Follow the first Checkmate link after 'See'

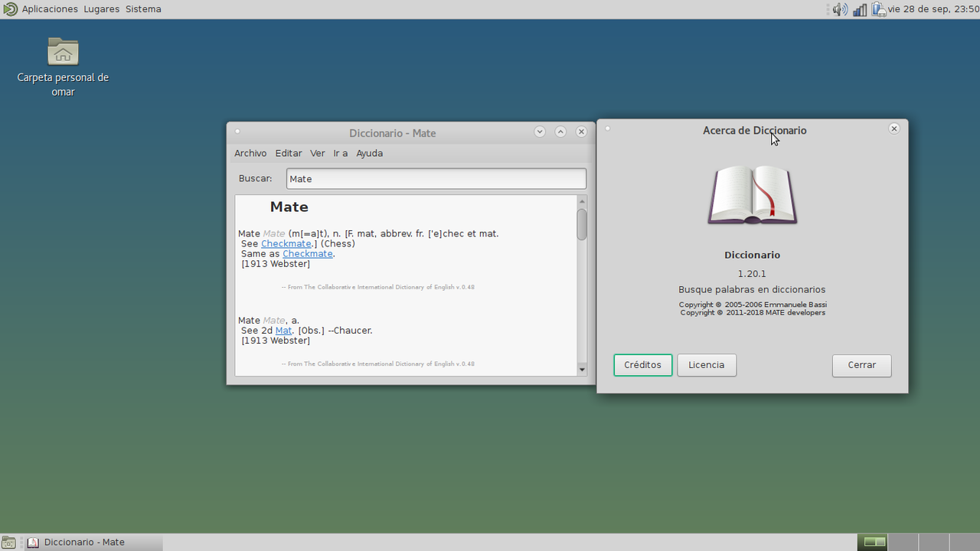tap(286, 243)
